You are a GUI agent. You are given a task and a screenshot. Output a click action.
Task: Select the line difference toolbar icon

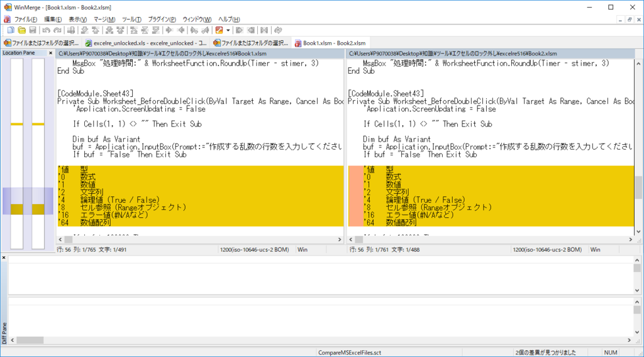pyautogui.click(x=70, y=30)
